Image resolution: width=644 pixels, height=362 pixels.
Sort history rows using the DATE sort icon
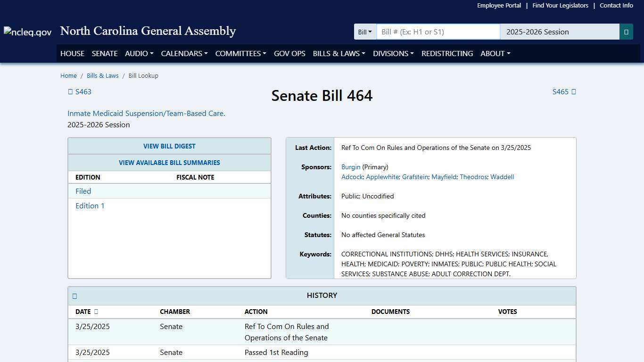pos(97,312)
